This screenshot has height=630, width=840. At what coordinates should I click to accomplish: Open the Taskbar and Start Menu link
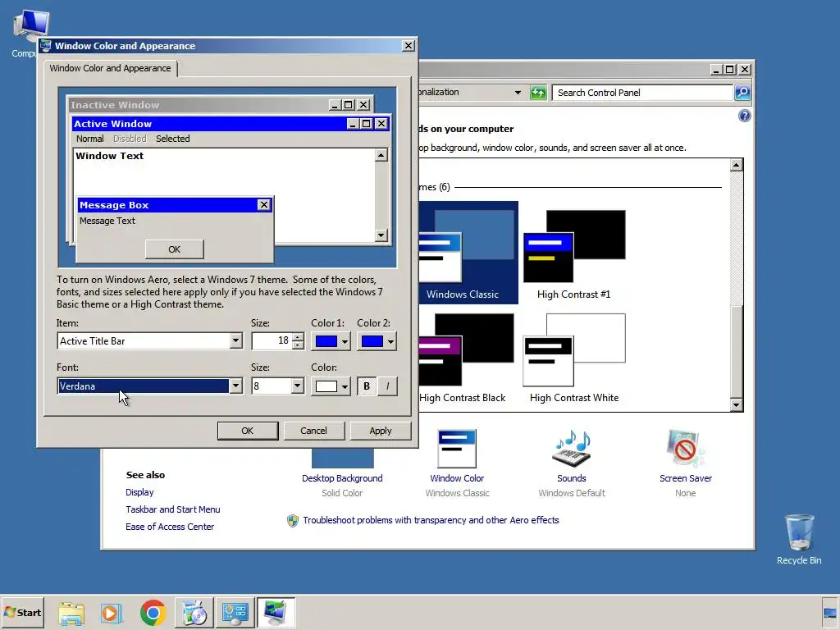[x=172, y=509]
